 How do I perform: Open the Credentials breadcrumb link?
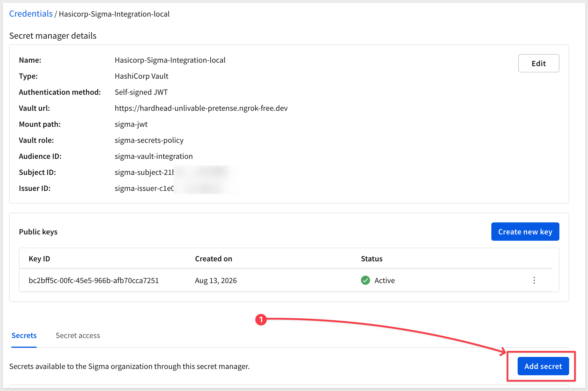tap(31, 14)
